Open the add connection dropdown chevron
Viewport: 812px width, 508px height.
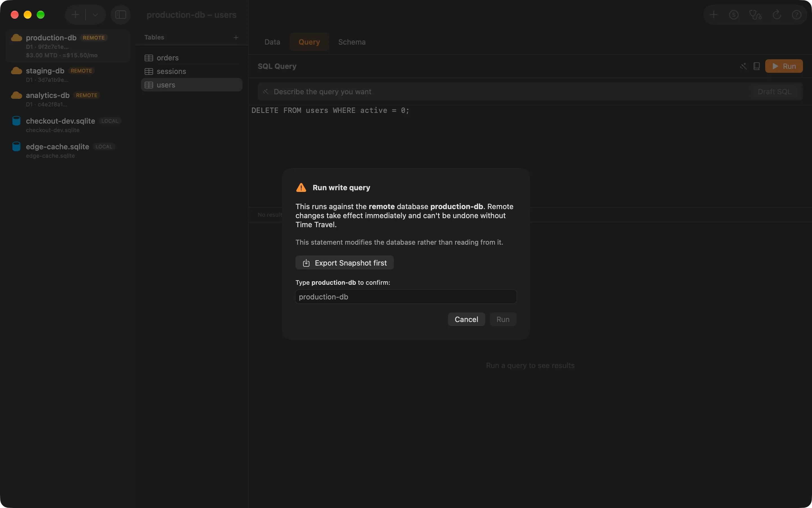point(95,15)
